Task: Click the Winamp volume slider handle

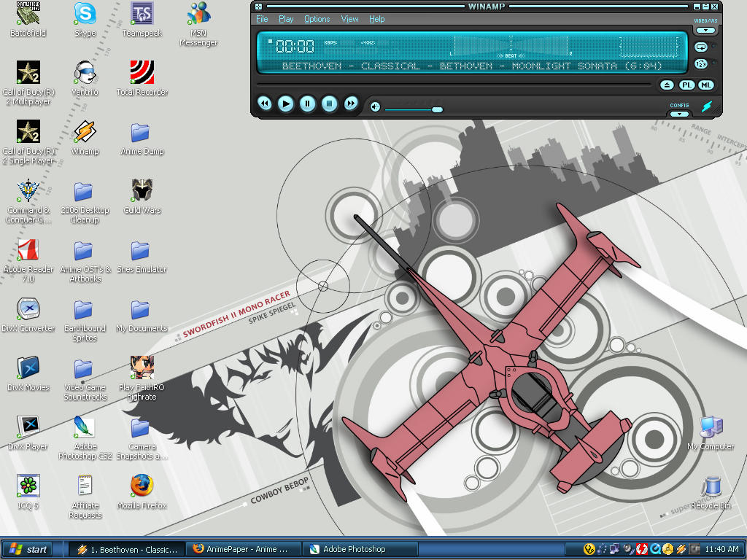Action: (437, 109)
